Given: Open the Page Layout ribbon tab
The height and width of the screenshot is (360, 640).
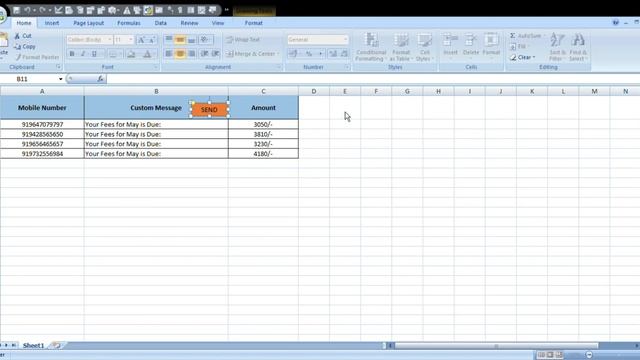Looking at the screenshot, I should pyautogui.click(x=89, y=23).
